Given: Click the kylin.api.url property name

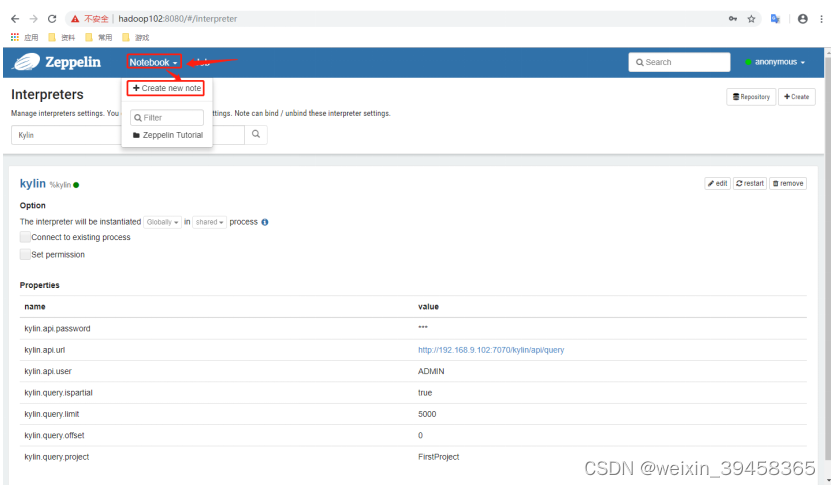Looking at the screenshot, I should (45, 350).
